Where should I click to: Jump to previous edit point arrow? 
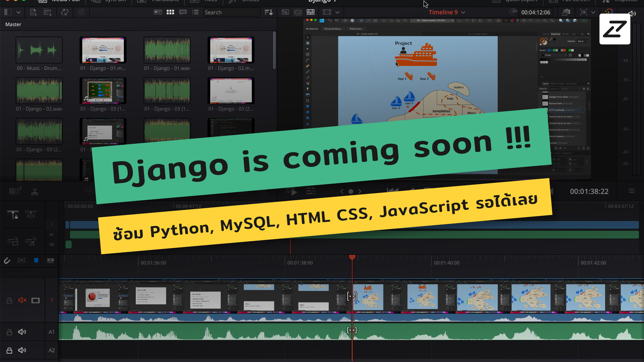pyautogui.click(x=342, y=191)
